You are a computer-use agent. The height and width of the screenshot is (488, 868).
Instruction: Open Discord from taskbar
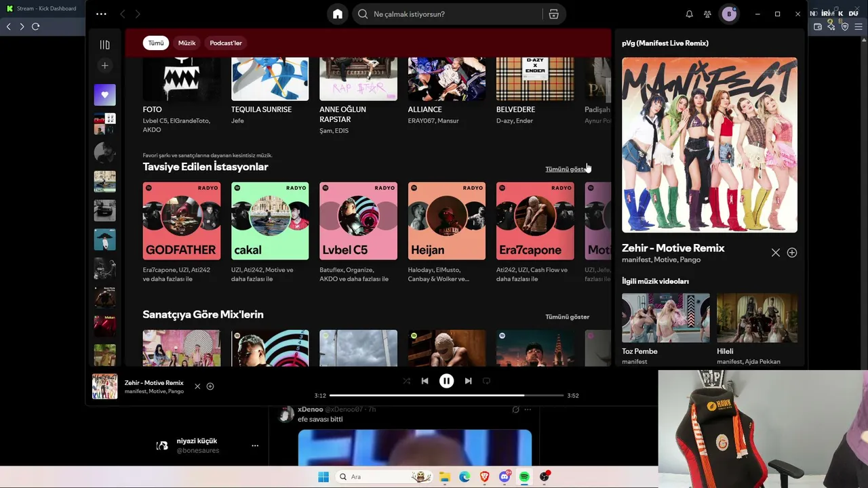click(505, 477)
